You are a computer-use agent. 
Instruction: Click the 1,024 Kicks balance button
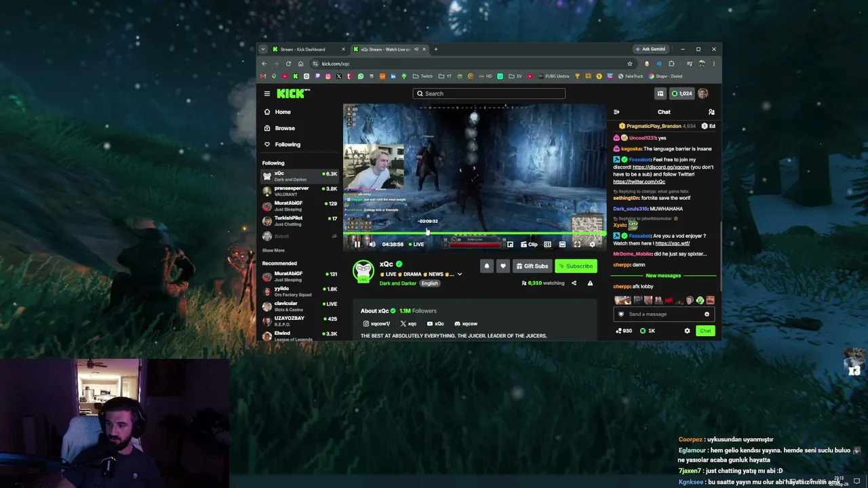pyautogui.click(x=682, y=94)
